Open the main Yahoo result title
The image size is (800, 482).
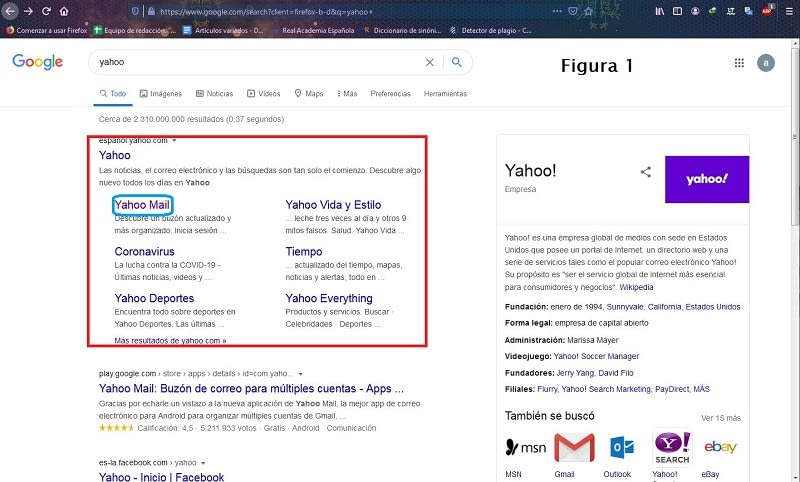click(115, 155)
